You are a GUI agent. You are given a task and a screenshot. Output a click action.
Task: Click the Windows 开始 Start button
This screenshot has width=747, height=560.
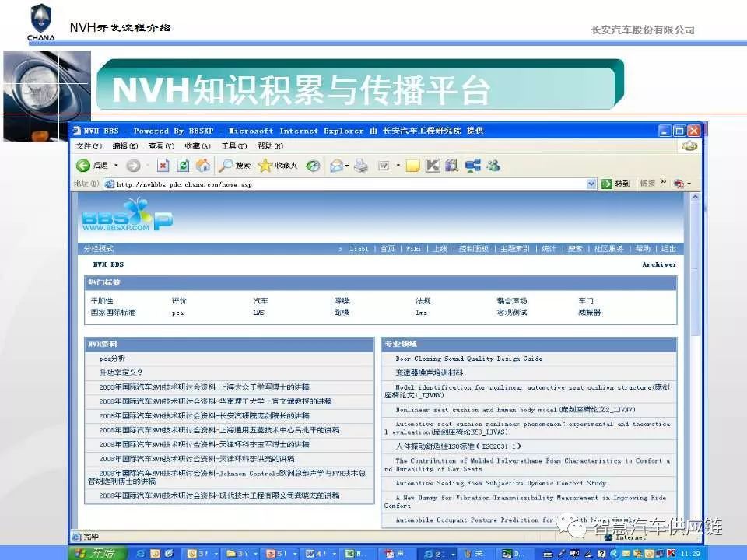(x=99, y=553)
